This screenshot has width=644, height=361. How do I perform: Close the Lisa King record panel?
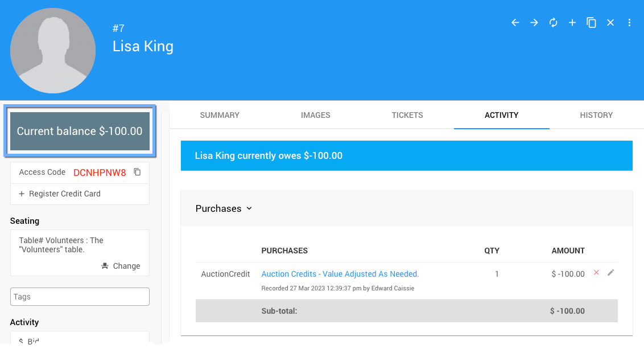point(610,23)
